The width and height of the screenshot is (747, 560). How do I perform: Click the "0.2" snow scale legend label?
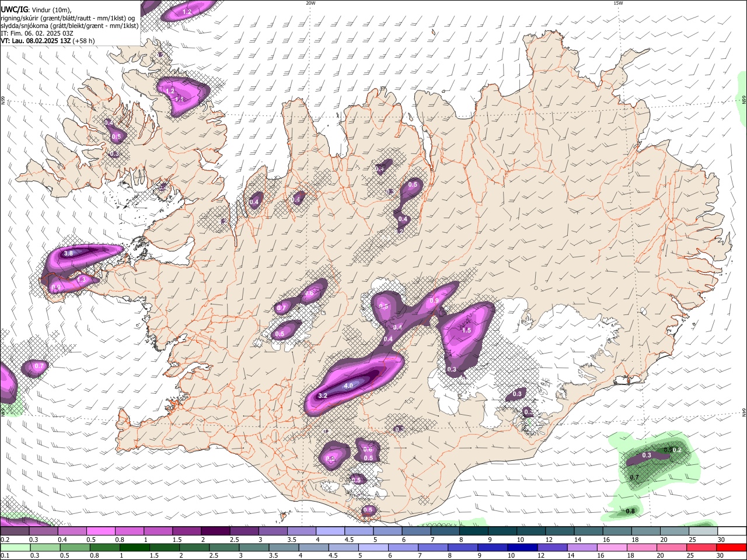click(5, 540)
